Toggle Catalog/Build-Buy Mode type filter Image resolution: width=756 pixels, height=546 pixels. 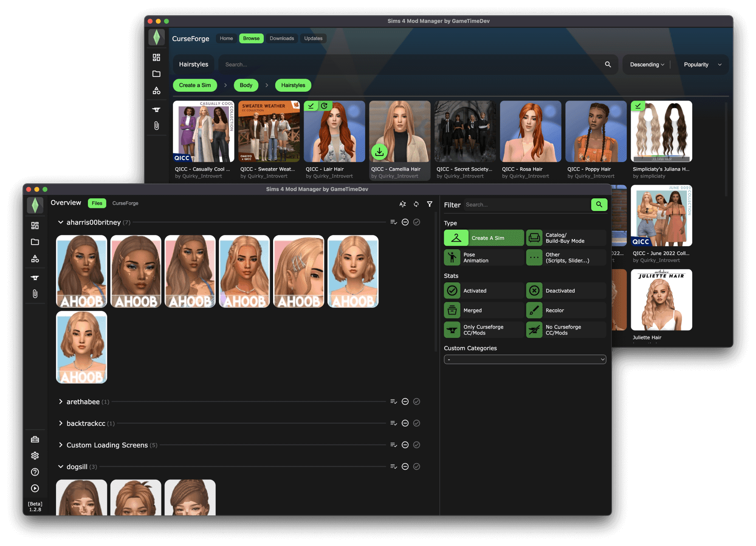[x=566, y=238]
